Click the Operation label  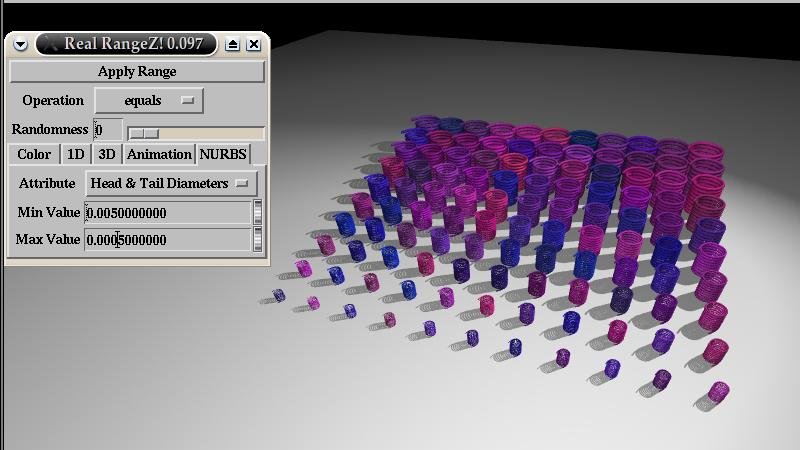(x=53, y=101)
